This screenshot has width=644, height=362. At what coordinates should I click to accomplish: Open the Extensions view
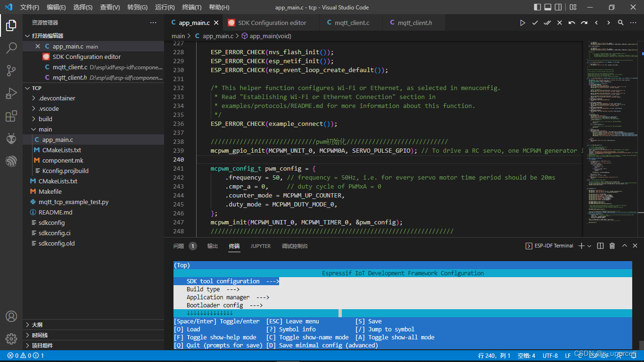(x=11, y=116)
